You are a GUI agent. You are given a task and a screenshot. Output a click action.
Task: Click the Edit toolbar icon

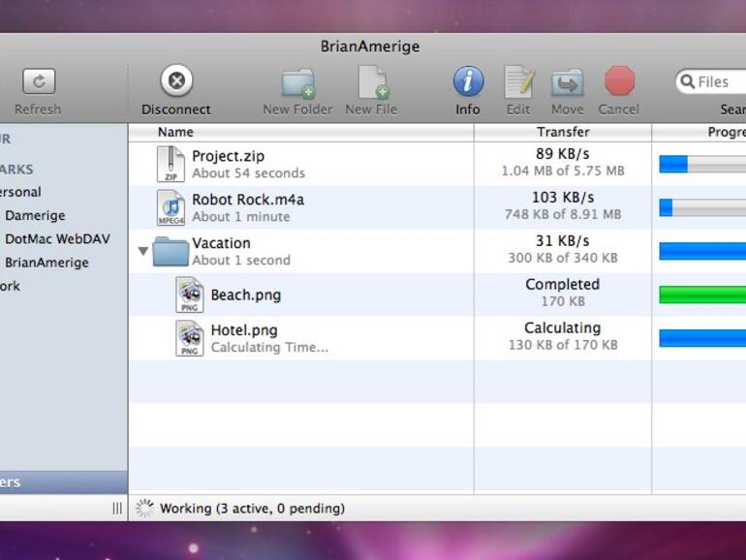point(518,82)
